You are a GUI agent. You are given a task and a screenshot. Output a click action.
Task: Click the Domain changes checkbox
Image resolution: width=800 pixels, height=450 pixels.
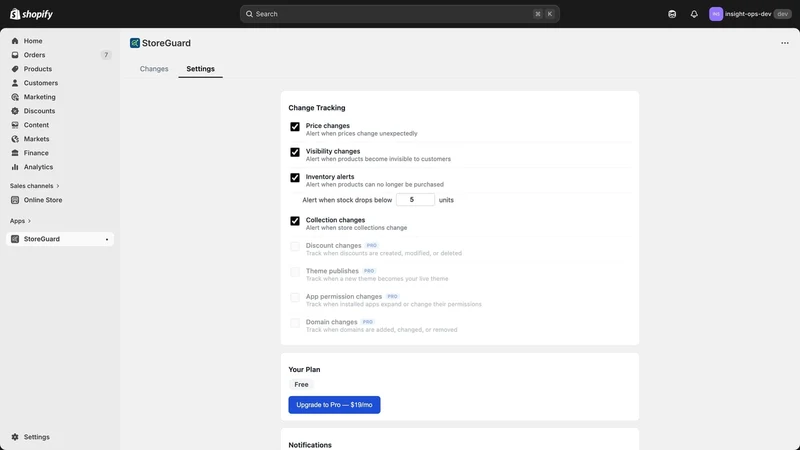[x=295, y=323]
